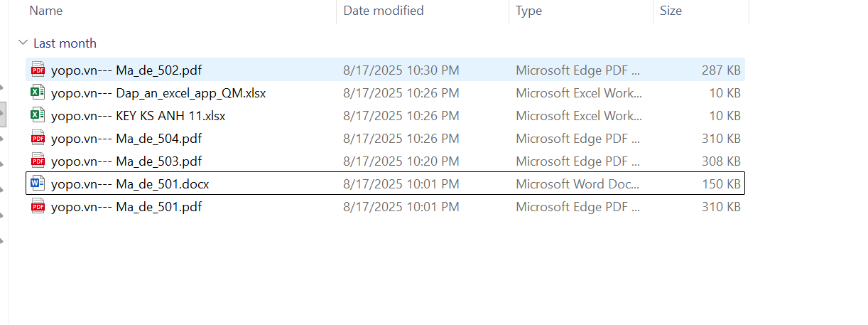Click the Microsoft Excel type cell of Dap_an_excel_app_QM.xlsx

point(577,92)
